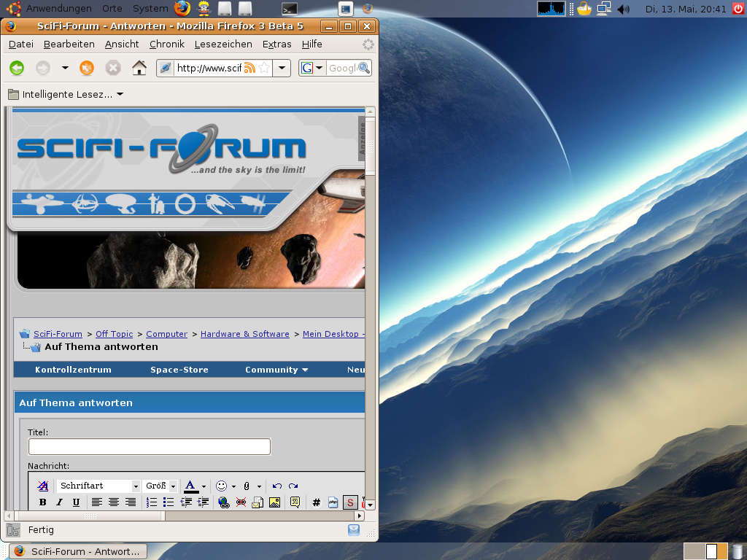Click the undo arrow in editor
Image resolution: width=747 pixels, height=560 pixels.
tap(276, 486)
